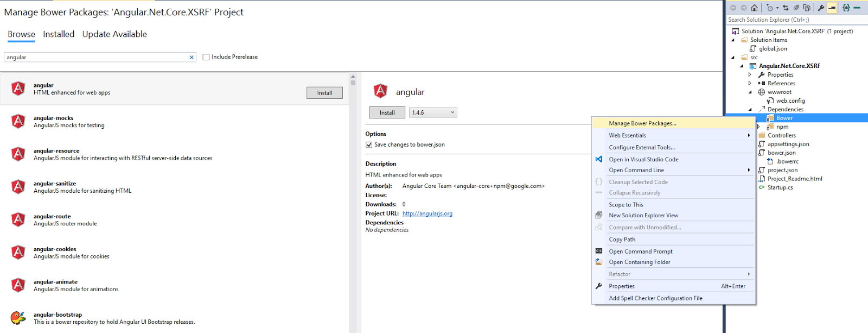Expand the References node
The width and height of the screenshot is (868, 333).
[750, 83]
